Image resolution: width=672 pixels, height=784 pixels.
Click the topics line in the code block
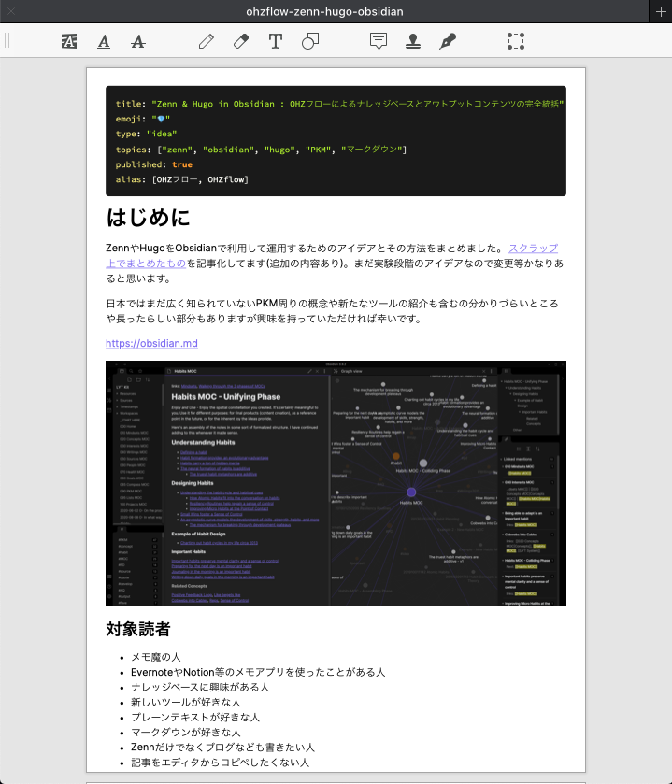[261, 150]
